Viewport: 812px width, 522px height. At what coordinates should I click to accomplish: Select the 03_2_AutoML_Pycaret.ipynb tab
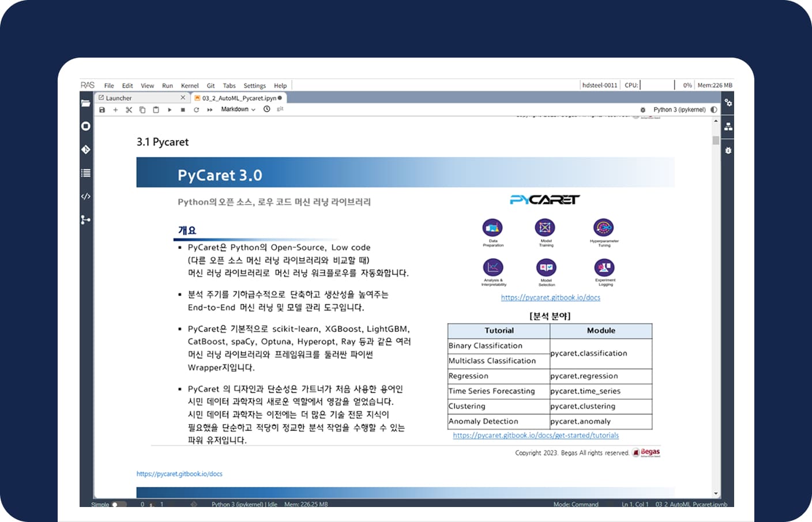click(238, 98)
